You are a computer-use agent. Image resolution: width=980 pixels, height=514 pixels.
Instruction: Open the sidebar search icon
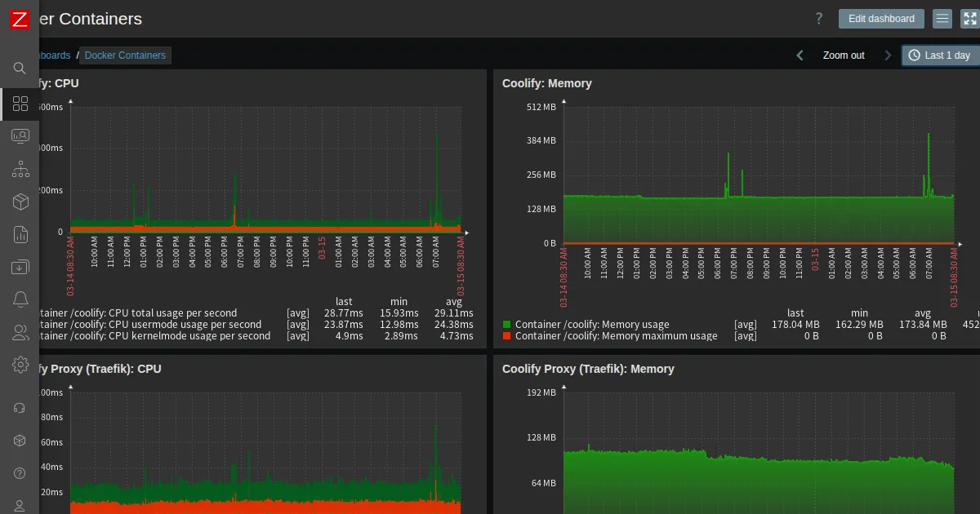tap(20, 68)
